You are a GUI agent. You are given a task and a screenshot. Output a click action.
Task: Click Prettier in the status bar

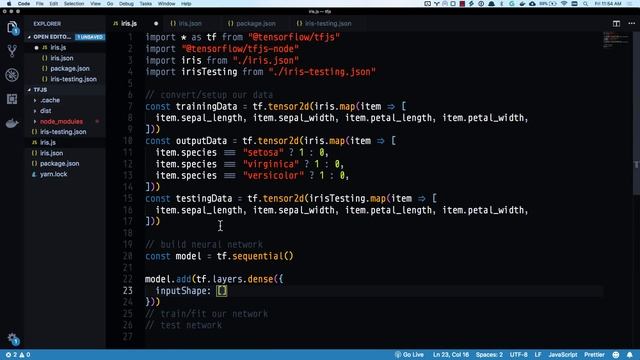pos(594,355)
